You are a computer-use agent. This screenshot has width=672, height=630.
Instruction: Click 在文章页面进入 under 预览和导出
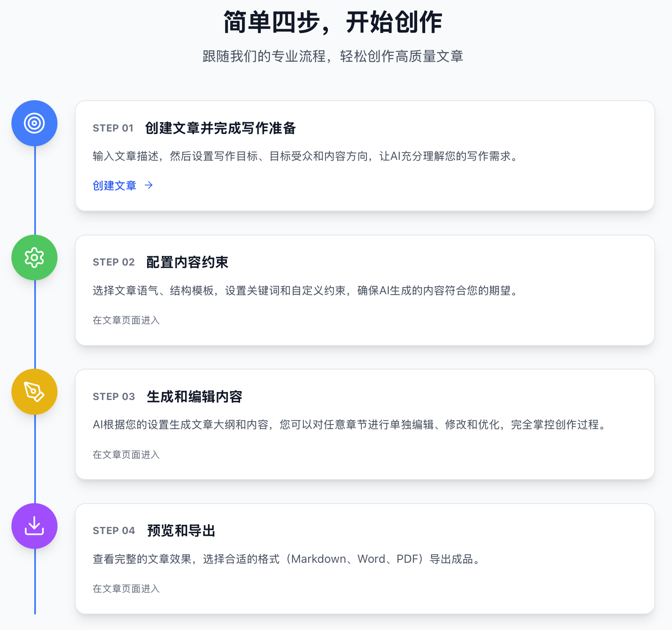click(x=126, y=589)
